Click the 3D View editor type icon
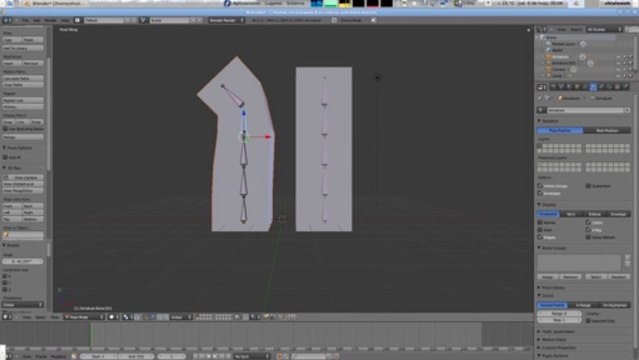This screenshot has width=639, height=360. (x=7, y=317)
